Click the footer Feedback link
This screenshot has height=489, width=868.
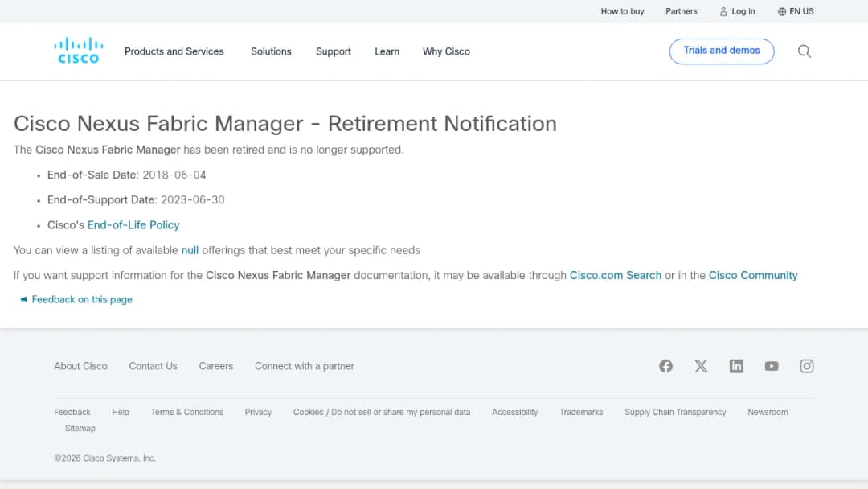72,412
